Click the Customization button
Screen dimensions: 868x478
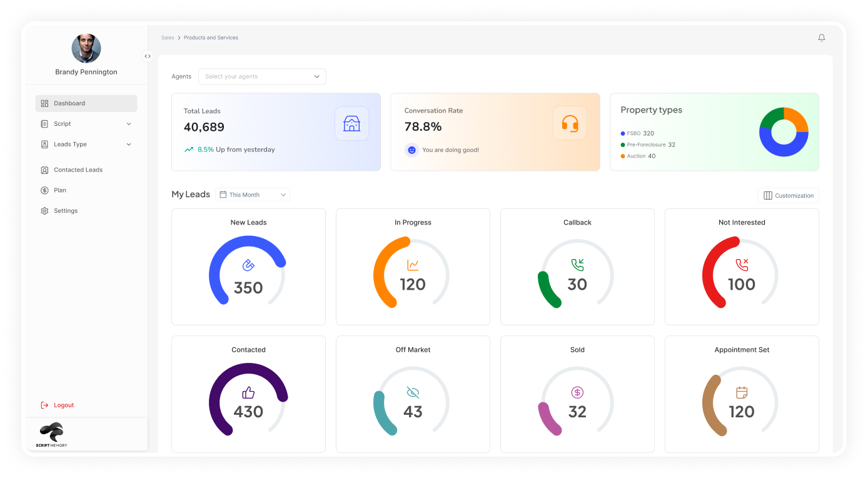[788, 196]
